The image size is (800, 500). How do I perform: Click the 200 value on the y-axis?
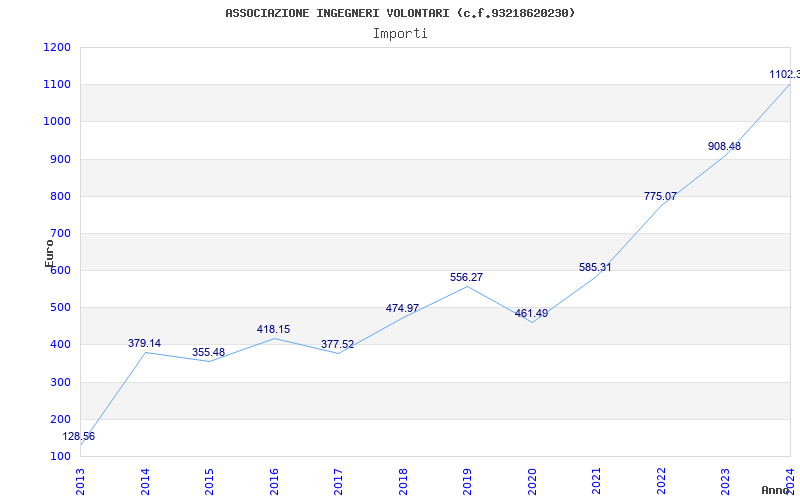[x=60, y=419]
